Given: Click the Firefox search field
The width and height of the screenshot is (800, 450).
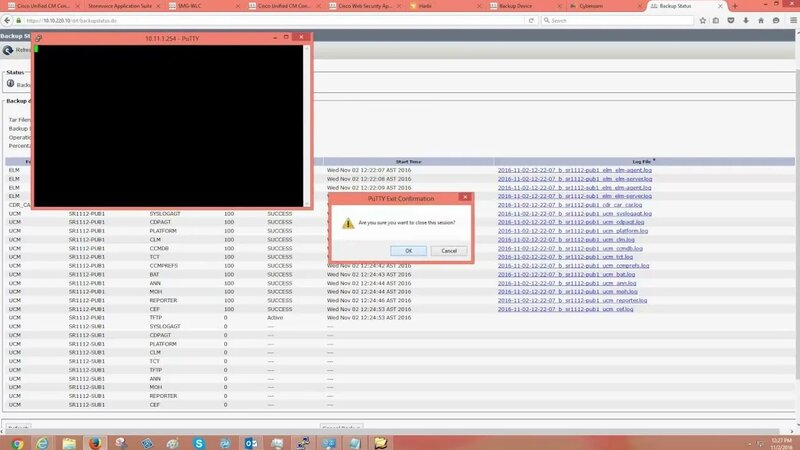Looking at the screenshot, I should [x=617, y=20].
